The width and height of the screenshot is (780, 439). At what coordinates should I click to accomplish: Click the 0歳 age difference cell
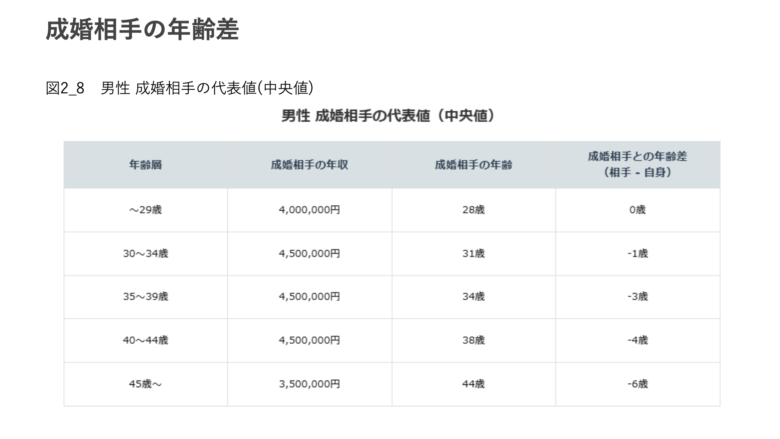coord(638,210)
